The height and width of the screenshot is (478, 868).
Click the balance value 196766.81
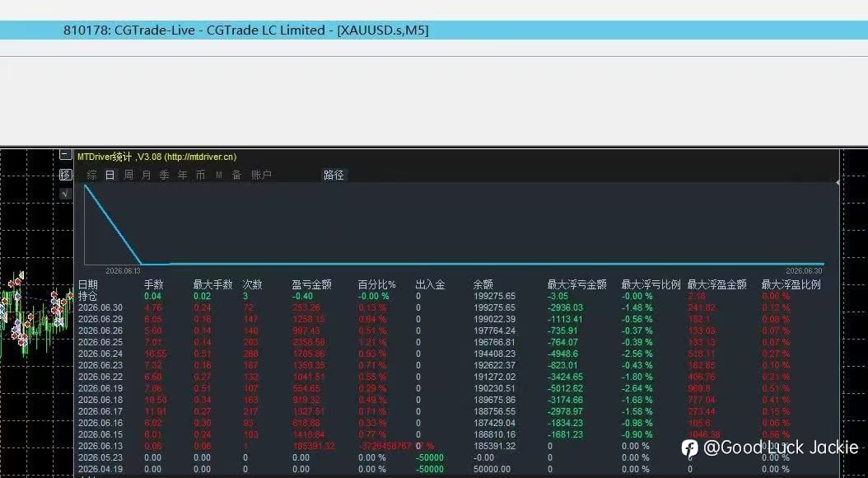pos(494,342)
